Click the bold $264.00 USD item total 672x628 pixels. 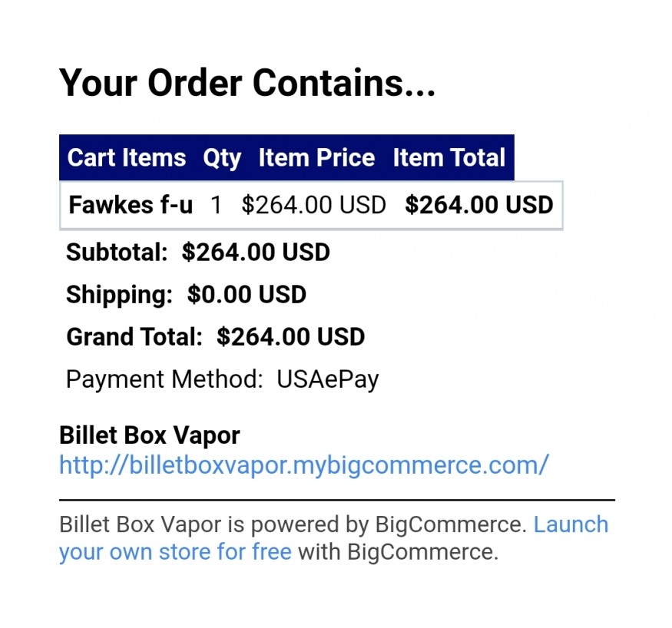[x=479, y=205]
